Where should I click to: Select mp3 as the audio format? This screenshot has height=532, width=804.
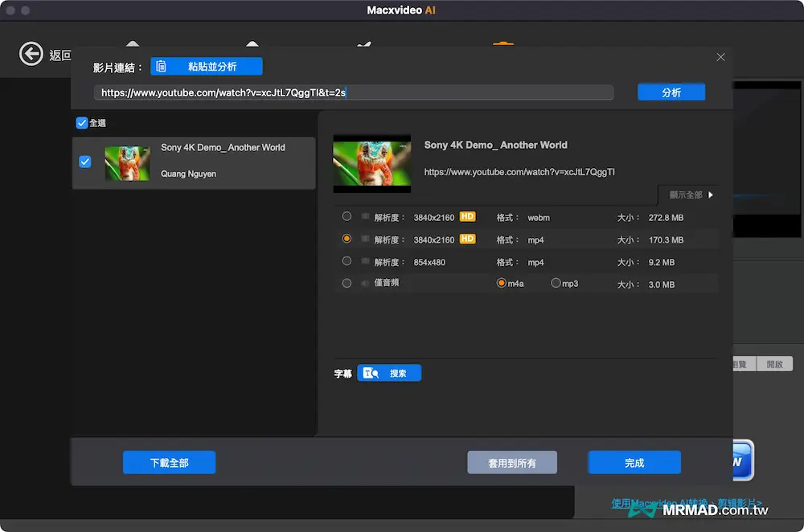tap(556, 284)
